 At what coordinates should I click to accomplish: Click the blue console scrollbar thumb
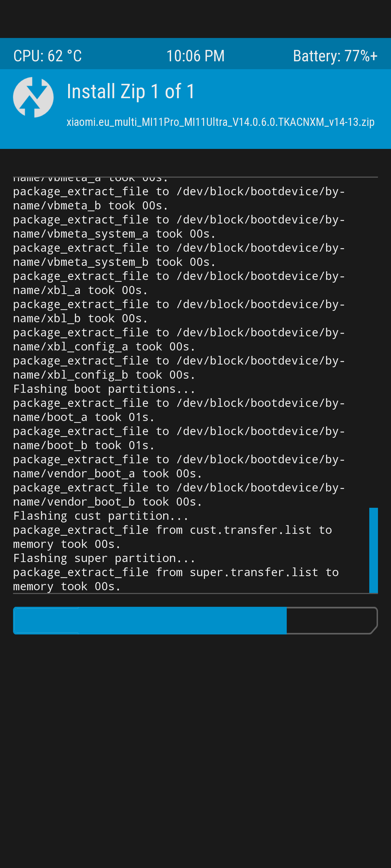[x=373, y=550]
